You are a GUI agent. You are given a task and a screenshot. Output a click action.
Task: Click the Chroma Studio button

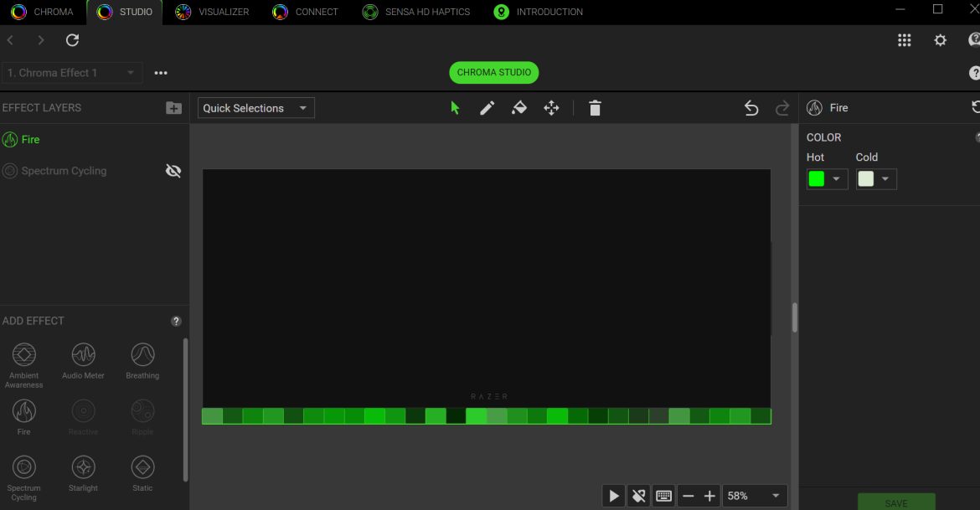[x=493, y=73]
